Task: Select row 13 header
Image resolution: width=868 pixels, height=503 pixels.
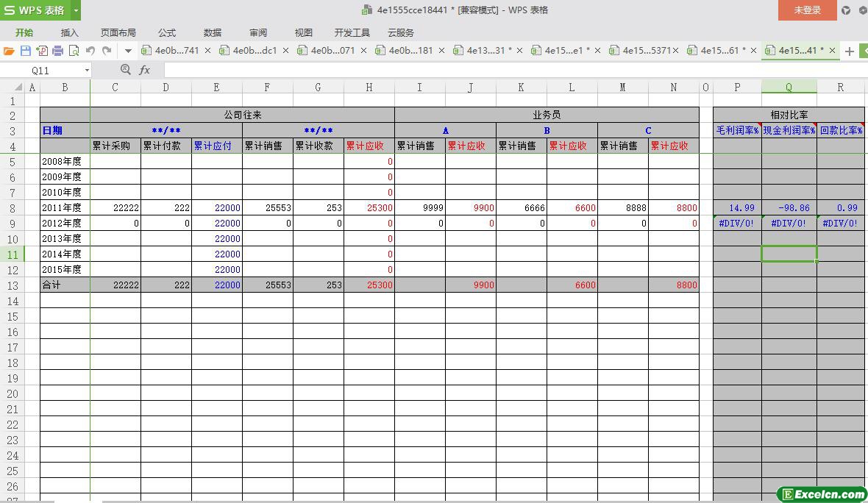Action: tap(13, 285)
